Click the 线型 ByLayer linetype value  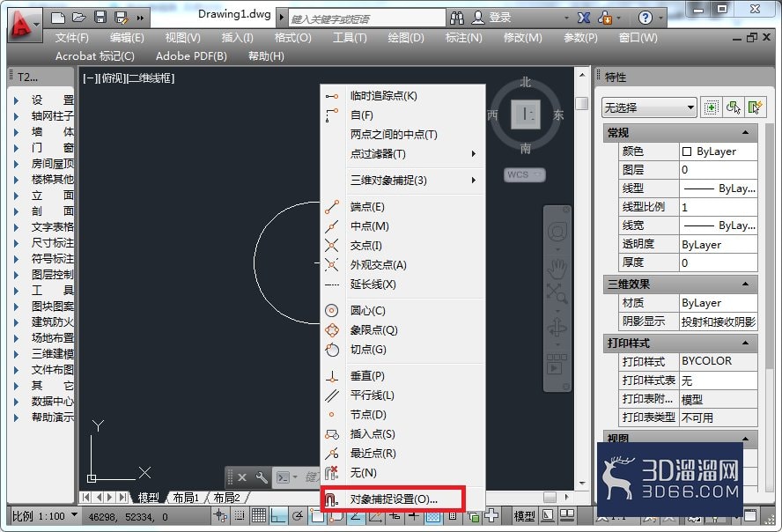click(719, 188)
